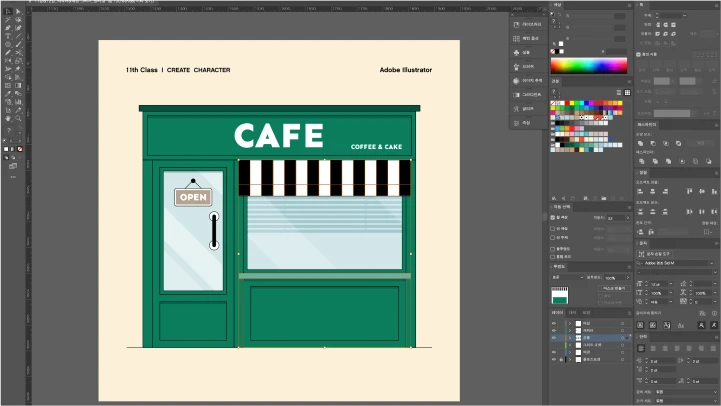
Task: Open the font family dropdown arrow
Action: click(x=712, y=263)
